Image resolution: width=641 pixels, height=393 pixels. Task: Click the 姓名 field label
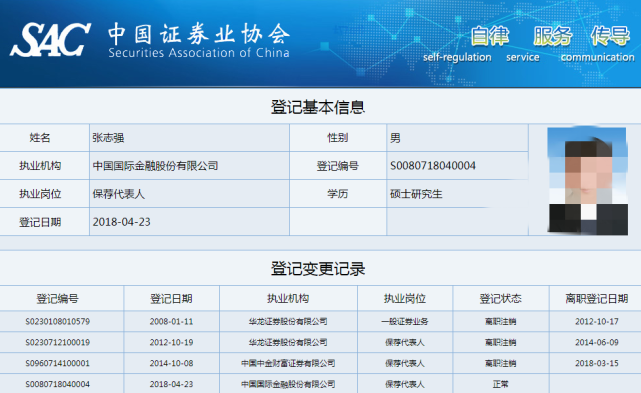pyautogui.click(x=40, y=138)
